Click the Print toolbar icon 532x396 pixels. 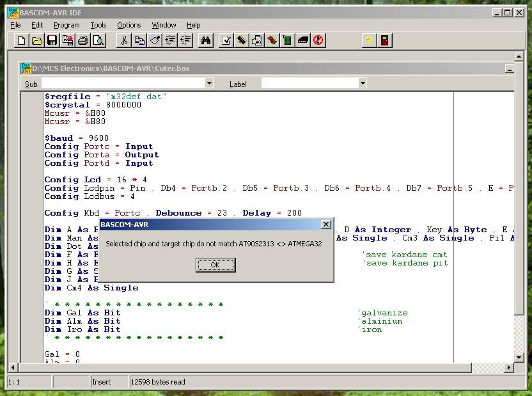coord(83,41)
